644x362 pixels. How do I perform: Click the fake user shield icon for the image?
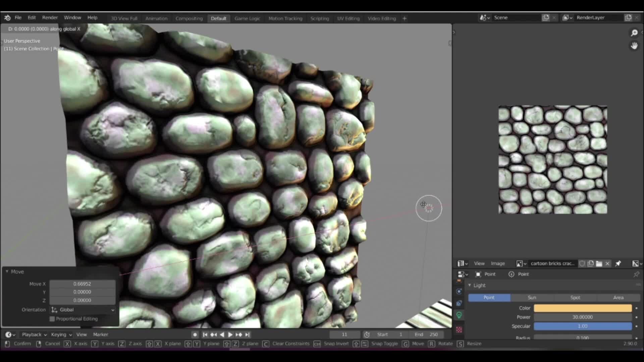click(581, 264)
